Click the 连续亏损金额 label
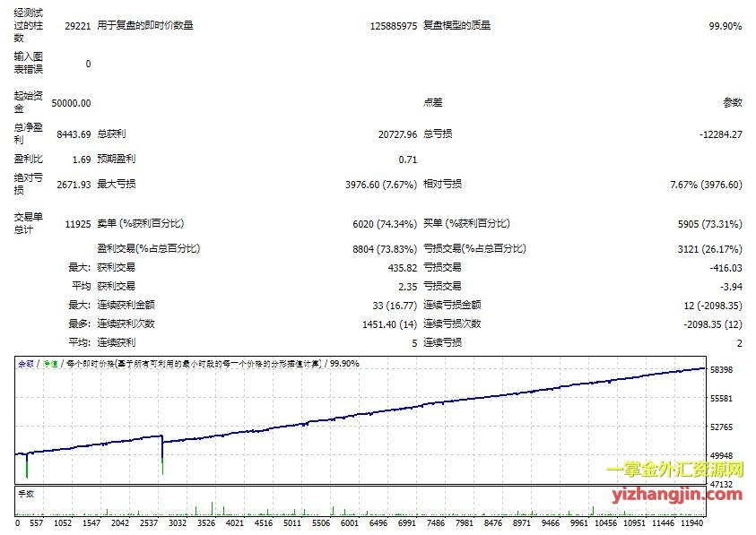Viewport: 756px width, 535px height. coord(452,305)
